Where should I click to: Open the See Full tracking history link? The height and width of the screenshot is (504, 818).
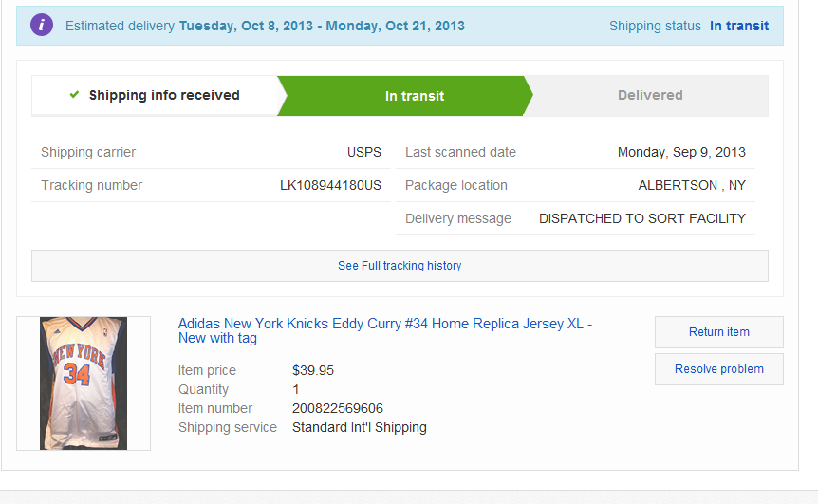pos(400,266)
